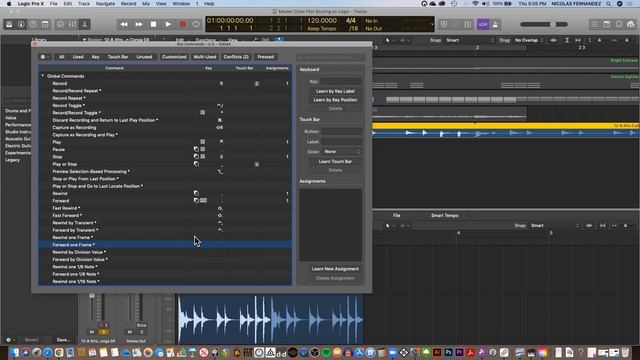Open the Browsers media panel
Image resolution: width=640 pixels, height=360 pixels.
(631, 24)
